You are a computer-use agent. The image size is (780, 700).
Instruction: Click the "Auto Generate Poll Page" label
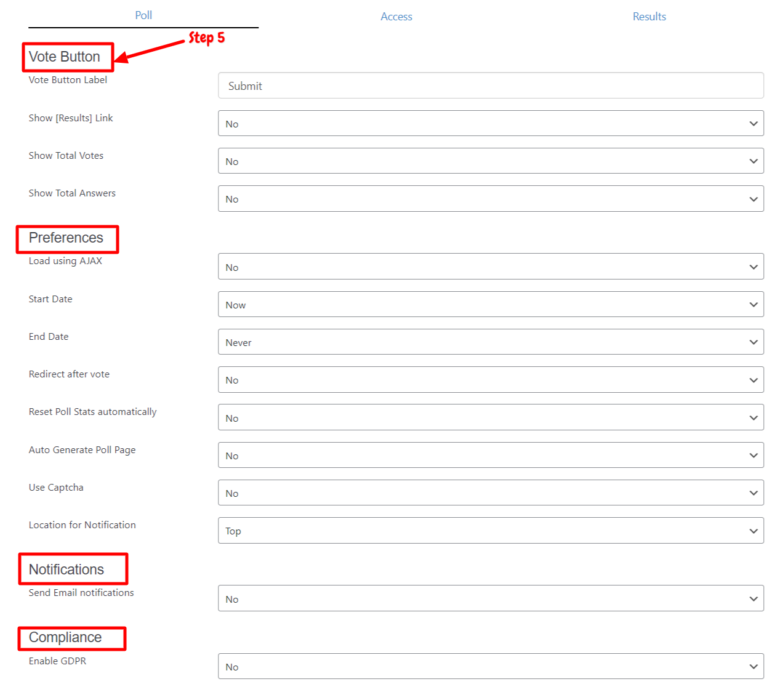click(82, 450)
